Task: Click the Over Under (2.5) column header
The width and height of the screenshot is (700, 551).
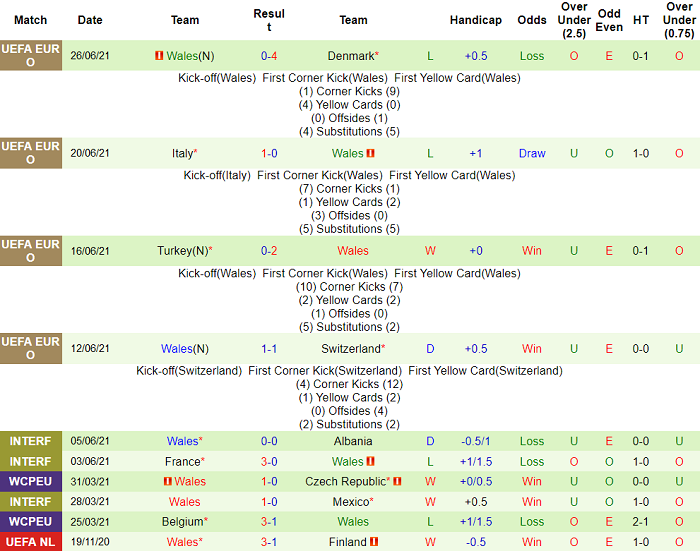Action: point(574,20)
